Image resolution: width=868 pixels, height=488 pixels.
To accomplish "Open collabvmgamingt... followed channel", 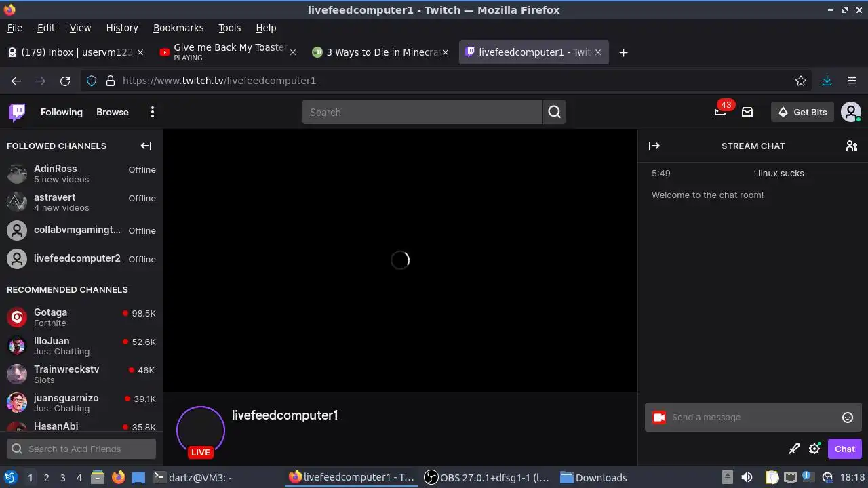I will tap(81, 230).
